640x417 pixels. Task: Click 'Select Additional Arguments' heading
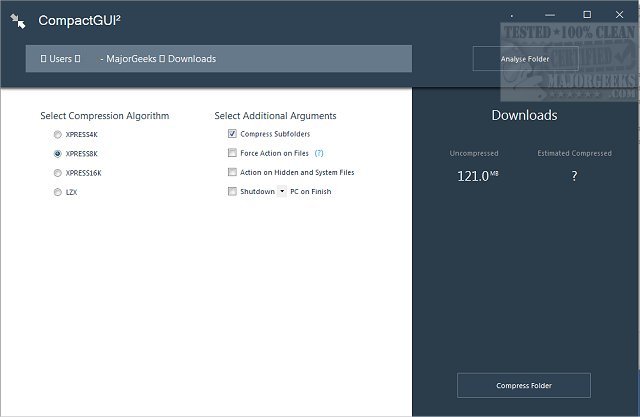(x=276, y=116)
